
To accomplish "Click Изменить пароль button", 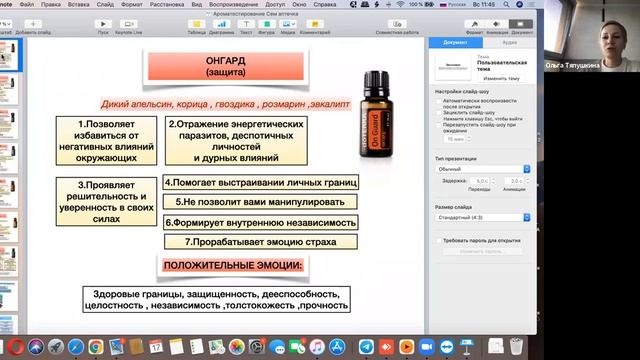I will [x=482, y=251].
